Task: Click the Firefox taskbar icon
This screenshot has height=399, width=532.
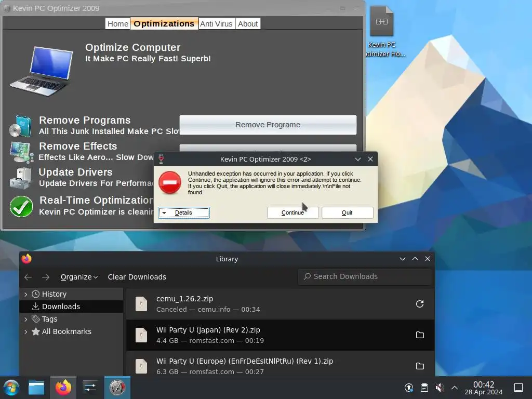Action: [x=63, y=388]
